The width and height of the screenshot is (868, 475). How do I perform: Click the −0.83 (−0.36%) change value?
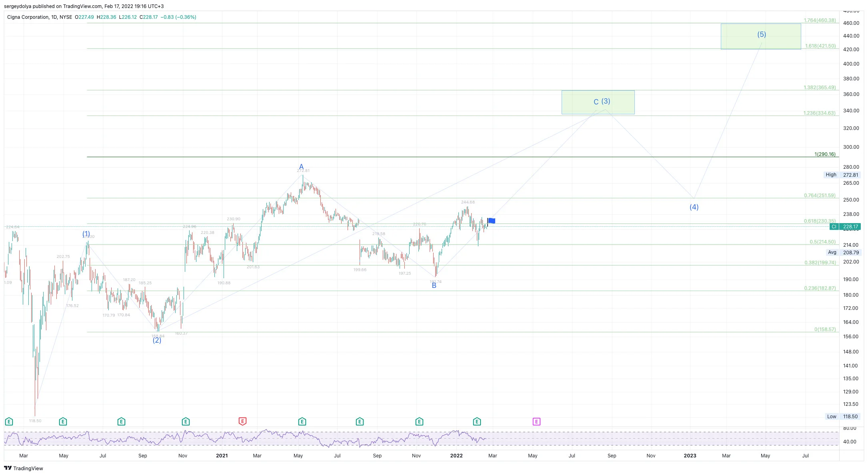pyautogui.click(x=178, y=17)
